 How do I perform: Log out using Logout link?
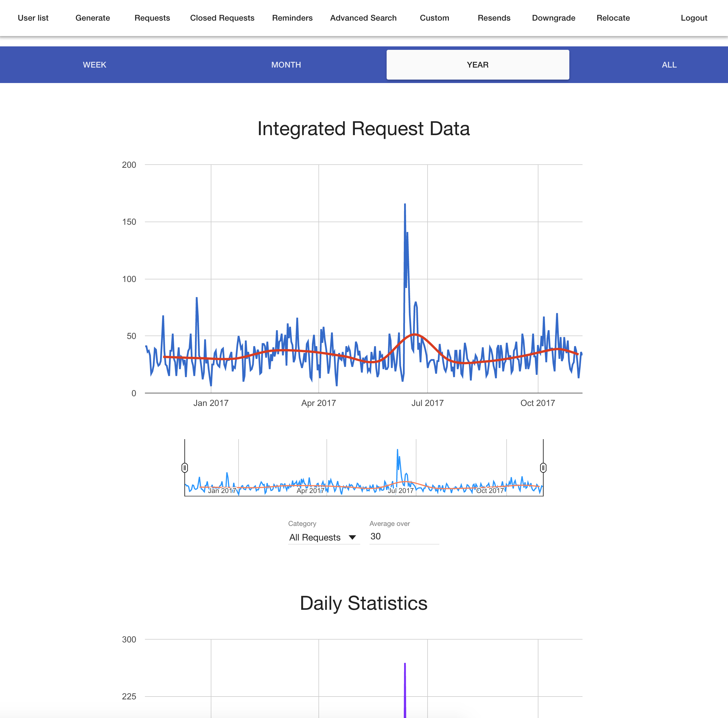(x=694, y=18)
